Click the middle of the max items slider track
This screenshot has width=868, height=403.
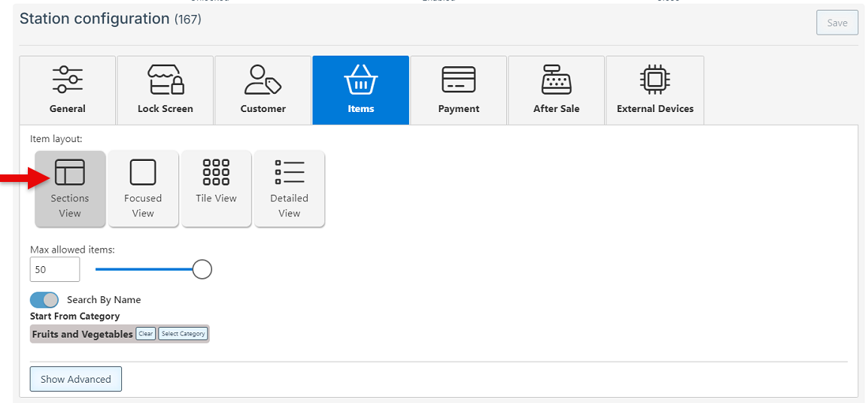tap(144, 269)
